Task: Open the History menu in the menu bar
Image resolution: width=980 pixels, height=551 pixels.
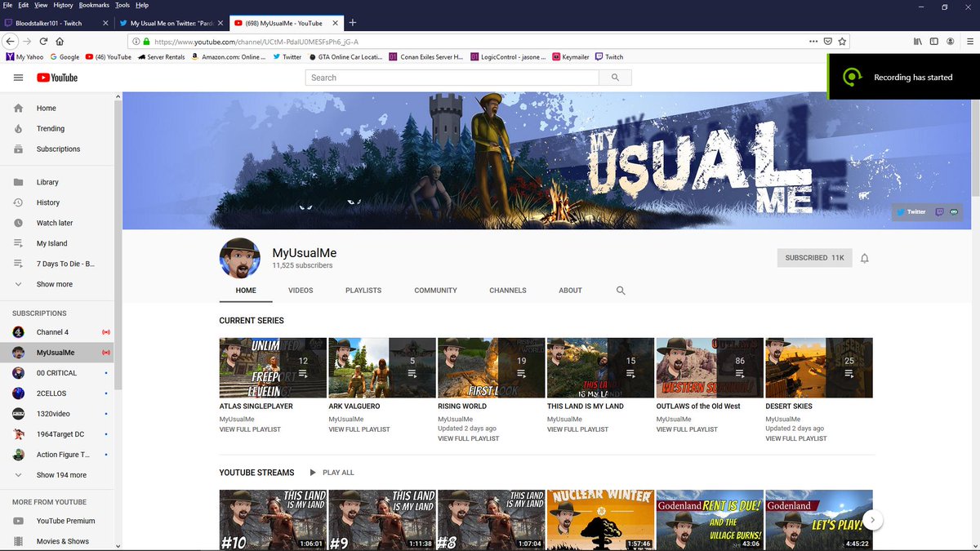Action: [63, 5]
